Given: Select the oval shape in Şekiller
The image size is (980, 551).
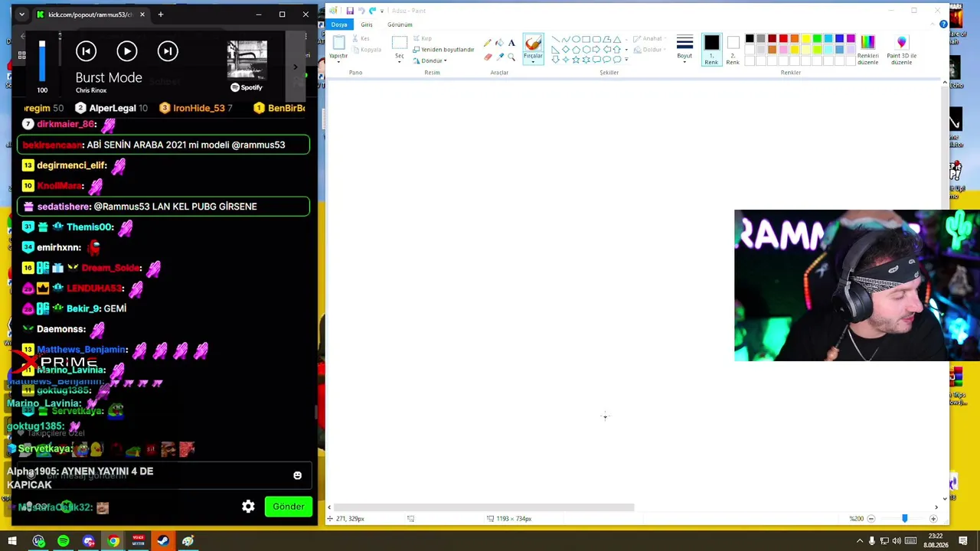Looking at the screenshot, I should tap(576, 39).
